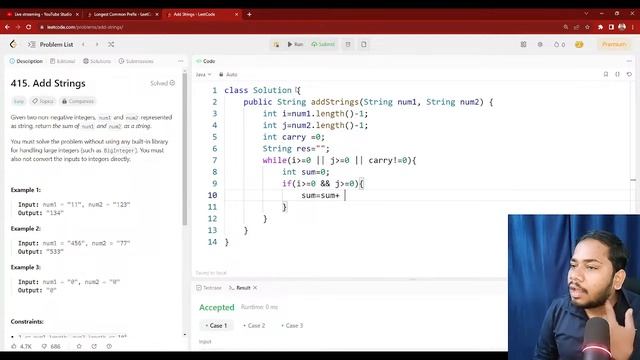Click the Solved status indicator

point(162,83)
